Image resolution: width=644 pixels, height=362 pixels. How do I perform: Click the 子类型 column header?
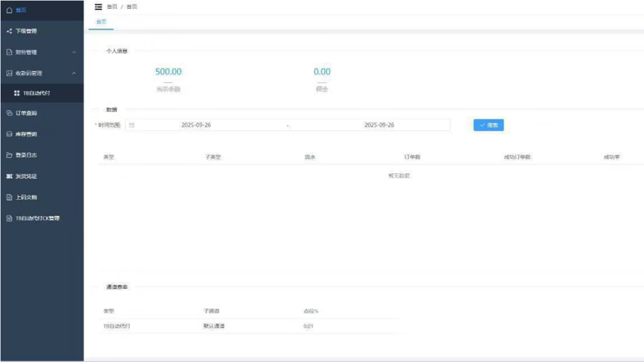coord(213,157)
